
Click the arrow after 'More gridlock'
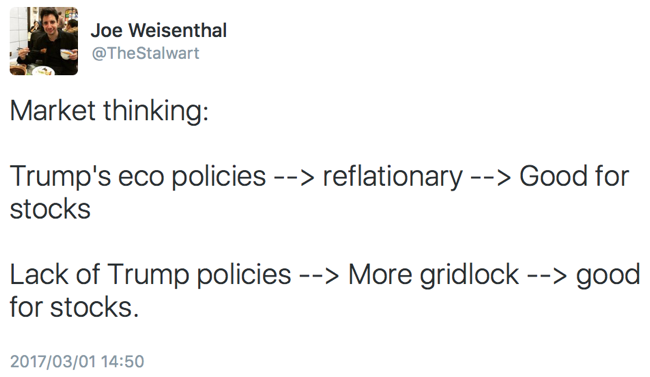point(547,277)
